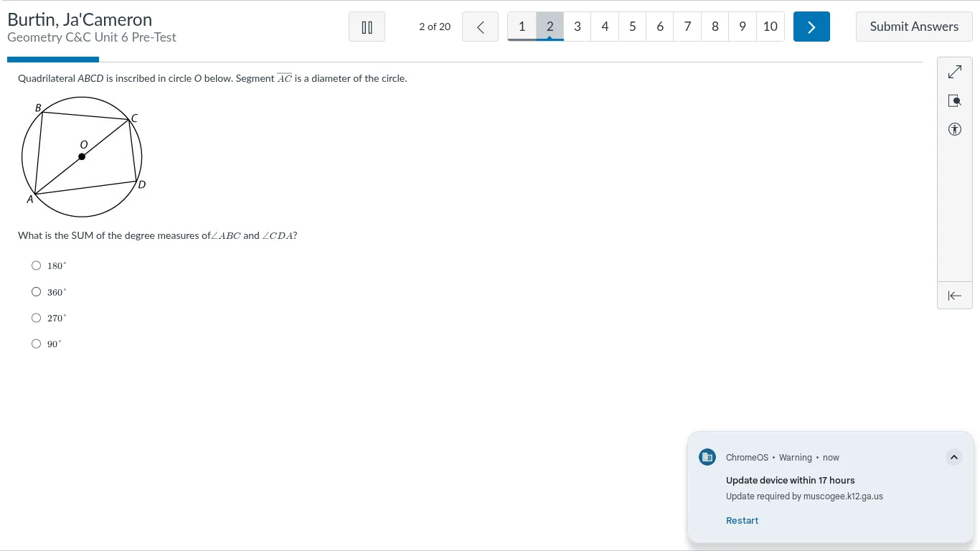Go to the previous question arrow
The height and width of the screenshot is (551, 980).
[x=480, y=27]
